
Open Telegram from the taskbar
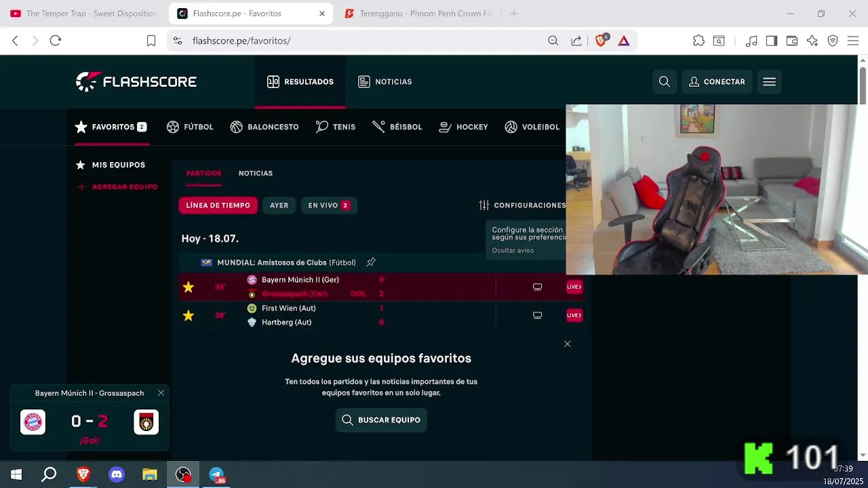coord(216,474)
